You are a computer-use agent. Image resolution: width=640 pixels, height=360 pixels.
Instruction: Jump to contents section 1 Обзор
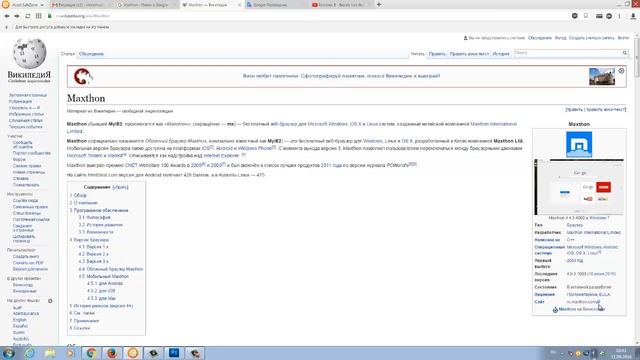pos(78,196)
